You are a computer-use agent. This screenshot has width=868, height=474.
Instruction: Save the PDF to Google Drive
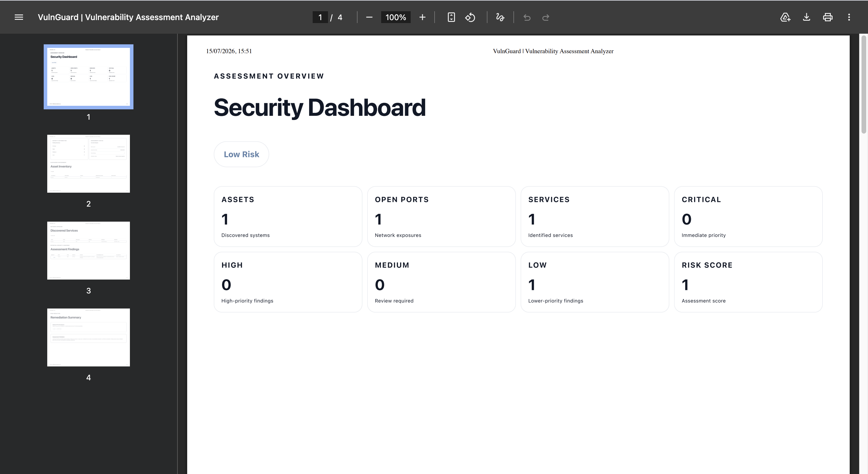[x=785, y=17]
